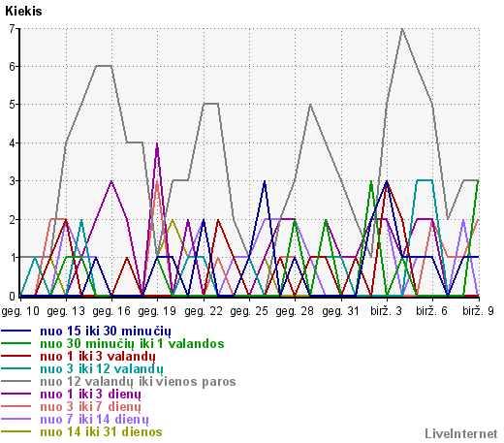Viewport: 504px width, 443px height.
Task: Click 'nuo 12 valandų iki vienos paros' legend text
Action: coord(138,382)
